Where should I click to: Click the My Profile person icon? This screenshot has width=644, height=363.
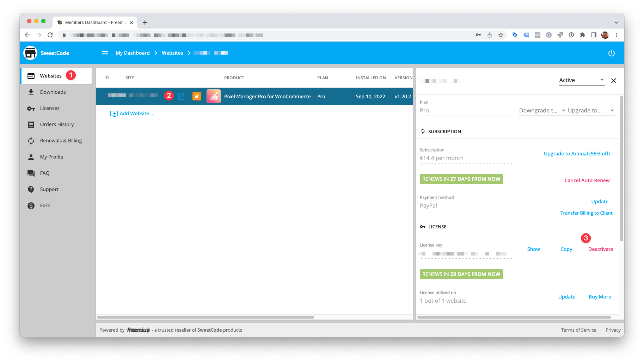coord(31,157)
